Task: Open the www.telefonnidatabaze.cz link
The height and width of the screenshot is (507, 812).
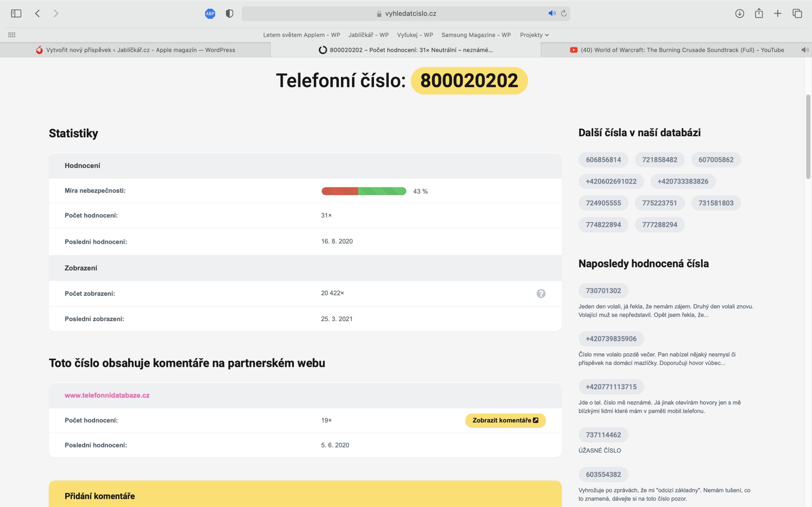Action: (x=108, y=395)
